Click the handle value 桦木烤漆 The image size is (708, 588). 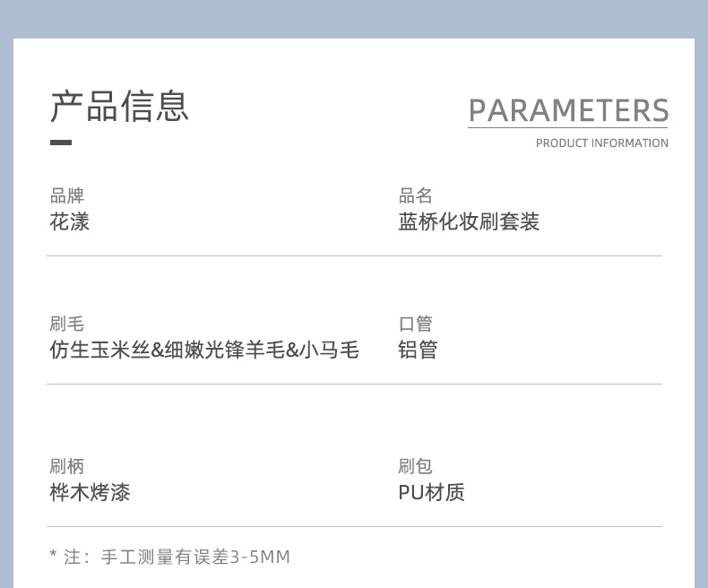tap(90, 492)
